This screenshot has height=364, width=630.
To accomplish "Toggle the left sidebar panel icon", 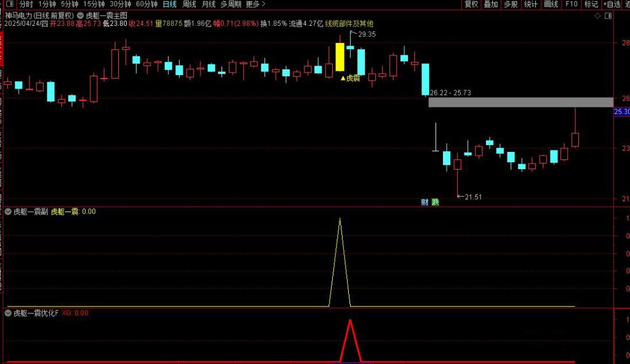I will pyautogui.click(x=7, y=4).
